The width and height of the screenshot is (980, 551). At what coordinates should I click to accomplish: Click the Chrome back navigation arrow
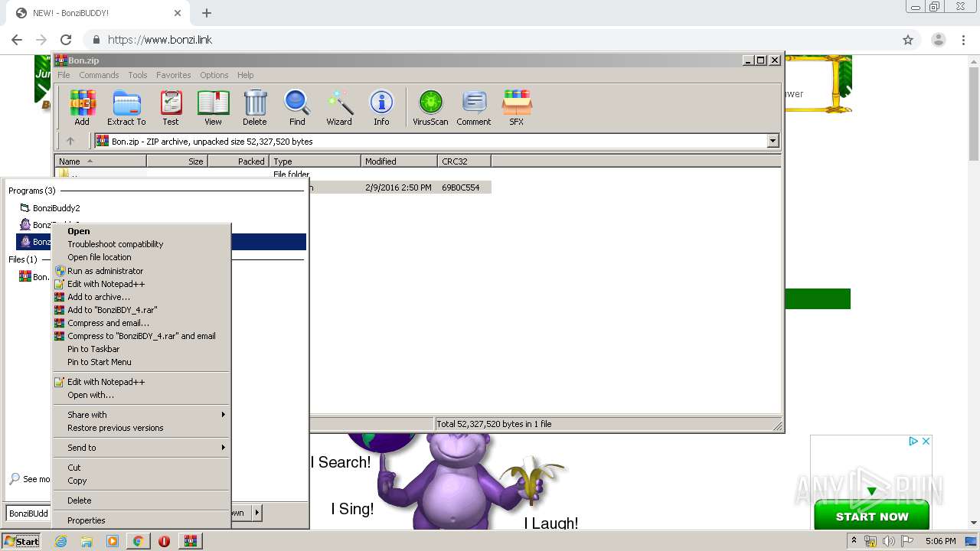[x=17, y=40]
